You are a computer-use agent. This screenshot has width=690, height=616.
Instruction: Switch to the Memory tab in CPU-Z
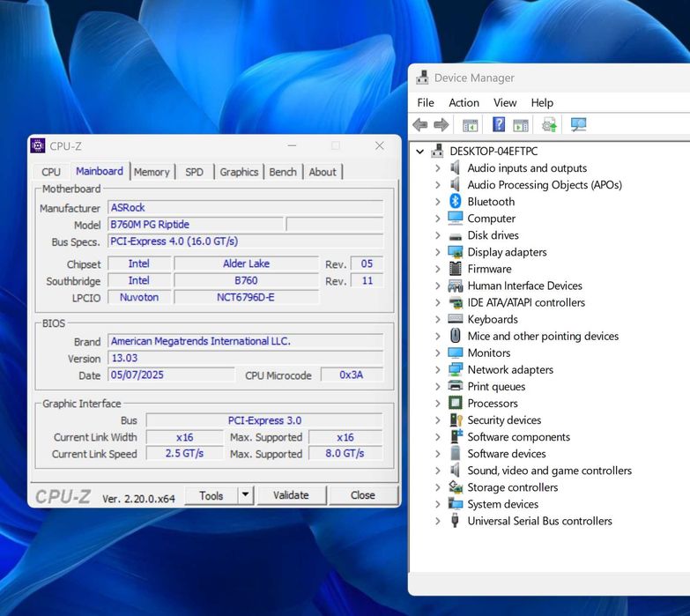[152, 172]
